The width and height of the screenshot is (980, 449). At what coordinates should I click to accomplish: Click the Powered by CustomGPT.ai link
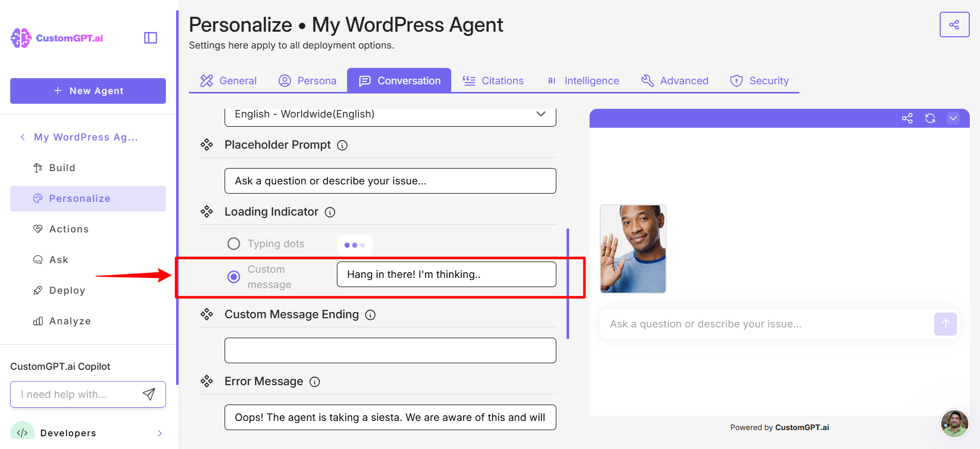779,428
